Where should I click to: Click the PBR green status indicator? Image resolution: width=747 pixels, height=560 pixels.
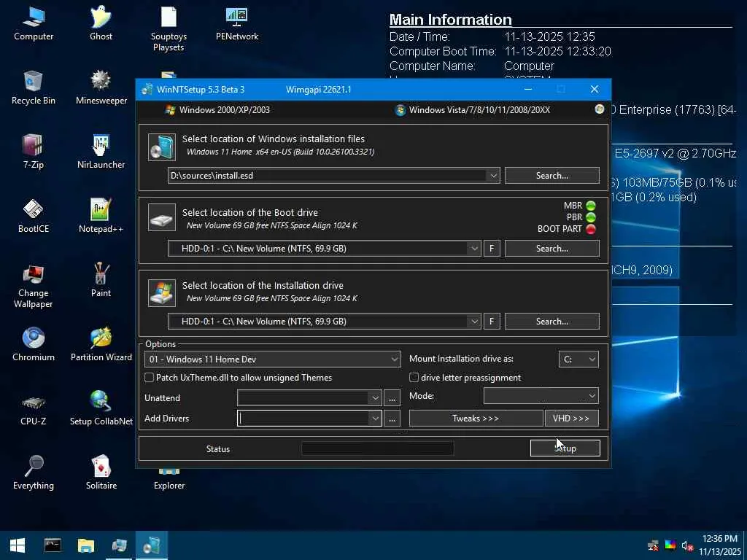pyautogui.click(x=591, y=217)
